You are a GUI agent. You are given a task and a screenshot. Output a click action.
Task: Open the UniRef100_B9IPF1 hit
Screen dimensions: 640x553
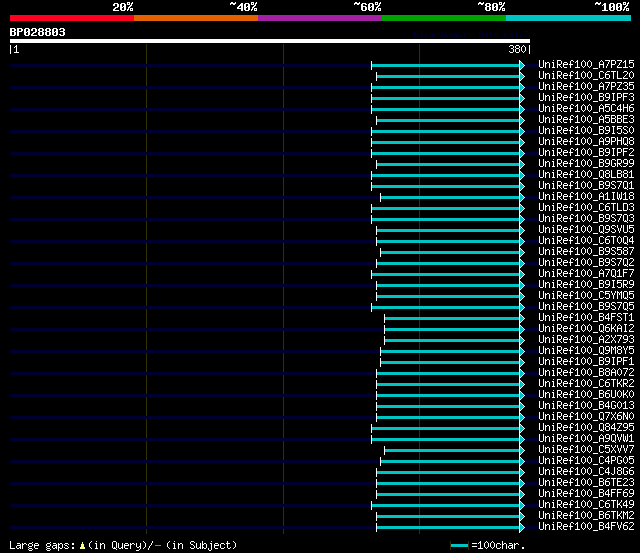pos(586,362)
